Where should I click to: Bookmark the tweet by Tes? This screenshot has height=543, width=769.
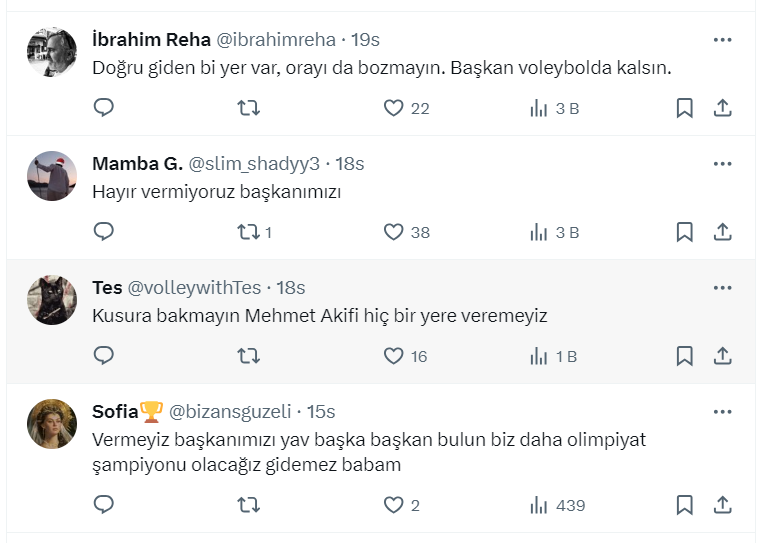(684, 356)
